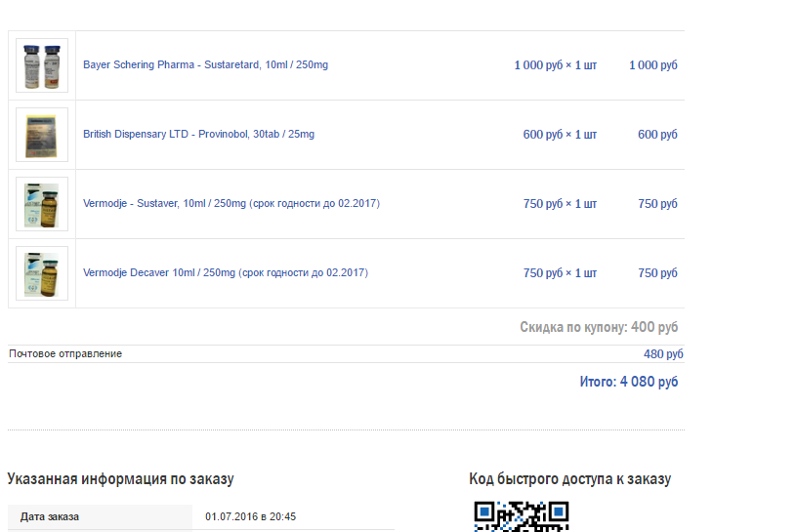Click the 480 руб shipping cost
797x532 pixels.
663,354
